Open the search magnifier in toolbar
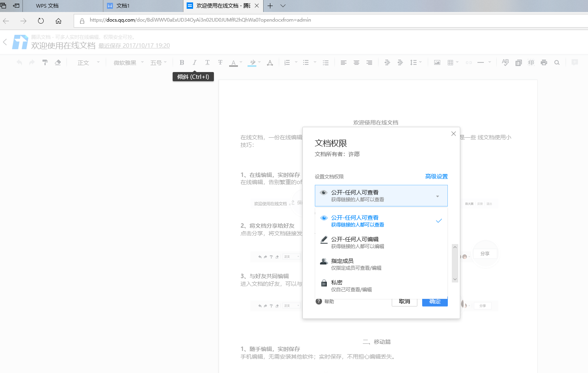The image size is (588, 373). [x=557, y=62]
